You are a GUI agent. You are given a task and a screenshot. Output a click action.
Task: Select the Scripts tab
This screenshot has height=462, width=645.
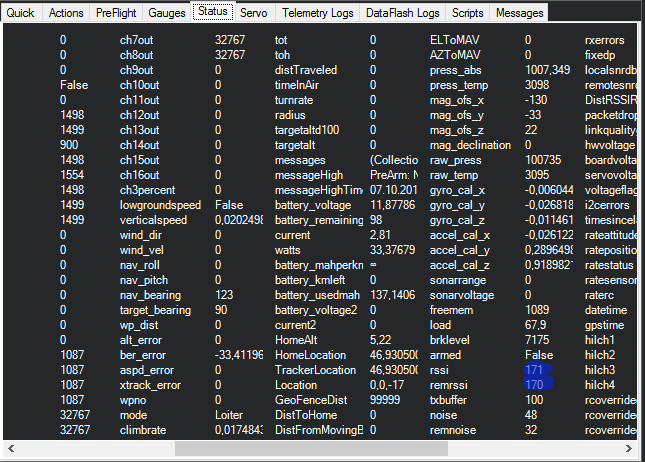click(468, 13)
